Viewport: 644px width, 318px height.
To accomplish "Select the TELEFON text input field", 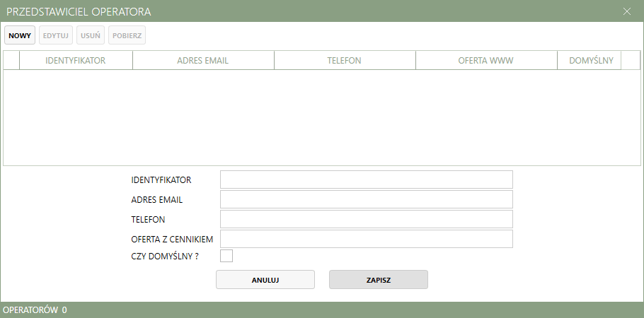I will tap(366, 219).
